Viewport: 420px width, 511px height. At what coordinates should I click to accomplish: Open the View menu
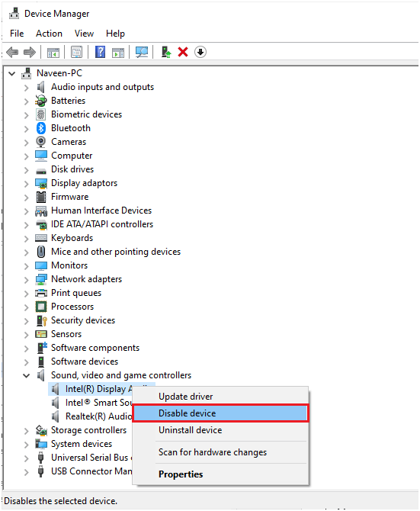84,34
